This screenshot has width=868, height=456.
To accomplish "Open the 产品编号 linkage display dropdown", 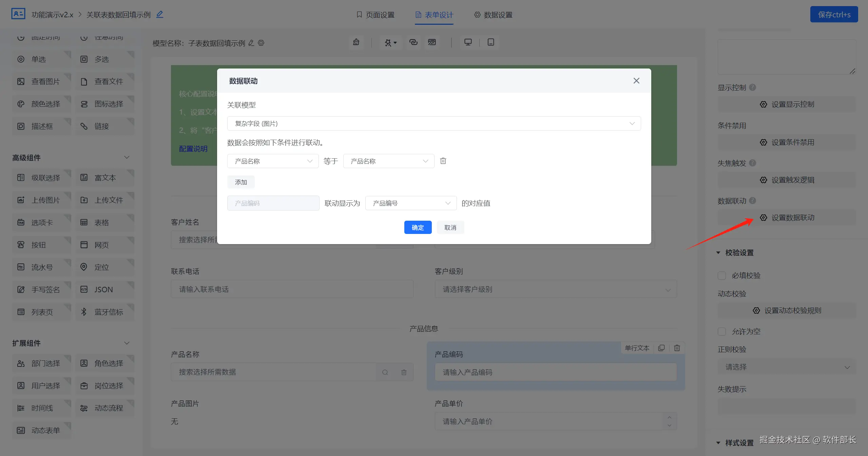I will point(410,203).
